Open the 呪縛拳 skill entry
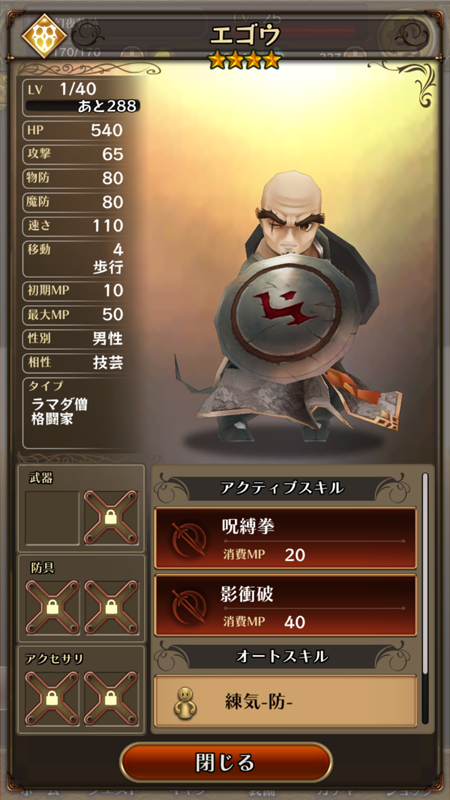 pos(285,538)
